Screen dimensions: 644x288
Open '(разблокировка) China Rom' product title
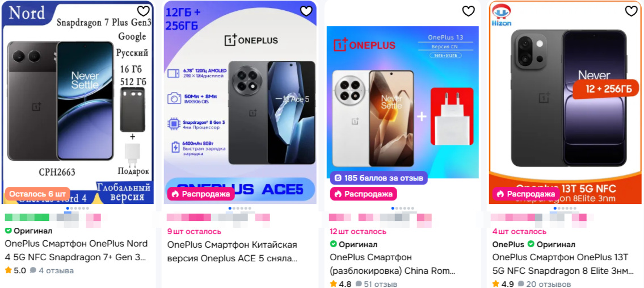click(393, 264)
